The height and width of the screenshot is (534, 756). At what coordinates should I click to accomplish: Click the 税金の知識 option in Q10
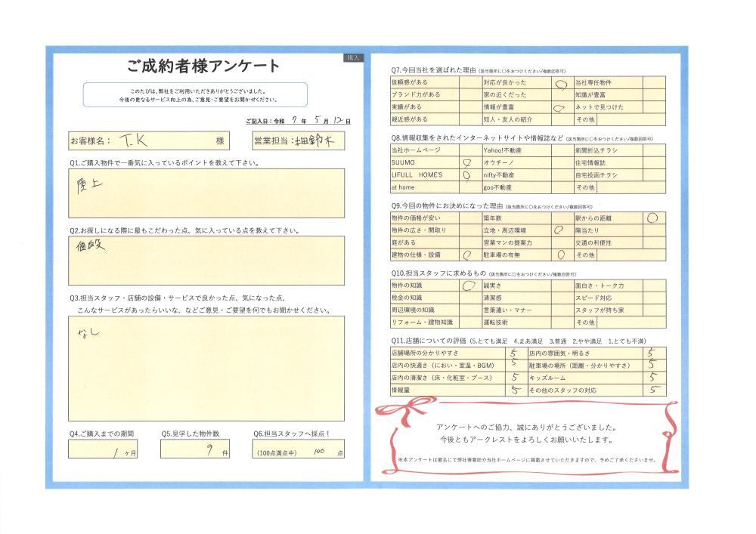coord(407,298)
